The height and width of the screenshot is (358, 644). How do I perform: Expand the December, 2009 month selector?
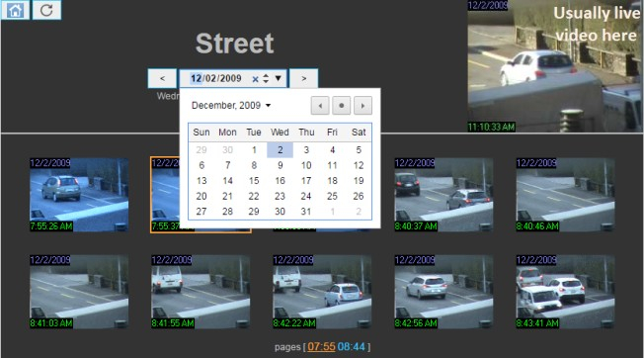231,105
